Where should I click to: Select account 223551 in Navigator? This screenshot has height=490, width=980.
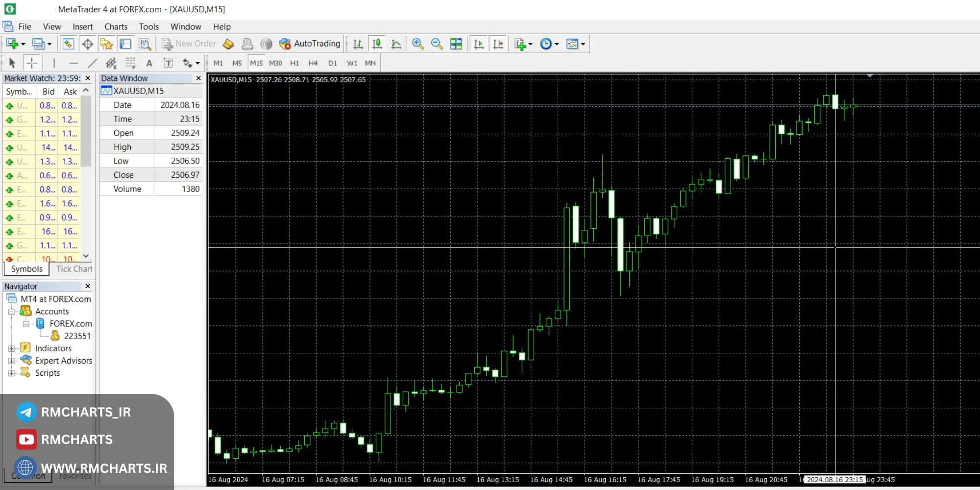pyautogui.click(x=77, y=336)
